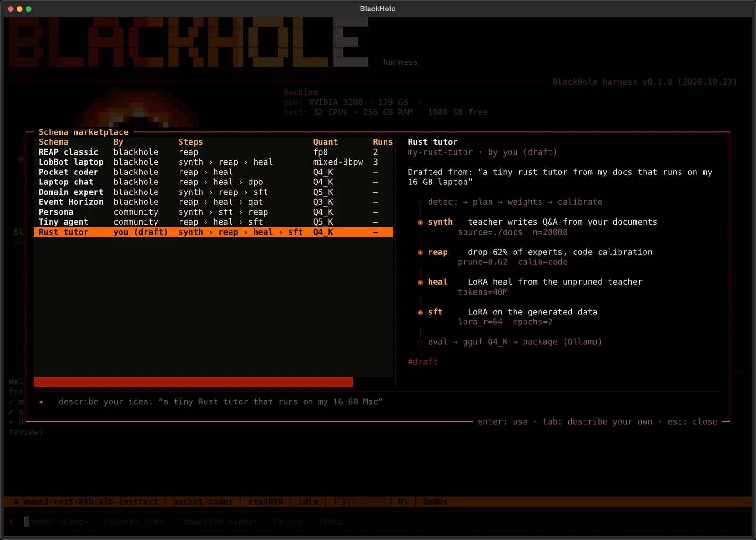Click the red progress bar under schema list
Image resolution: width=756 pixels, height=540 pixels.
point(193,382)
